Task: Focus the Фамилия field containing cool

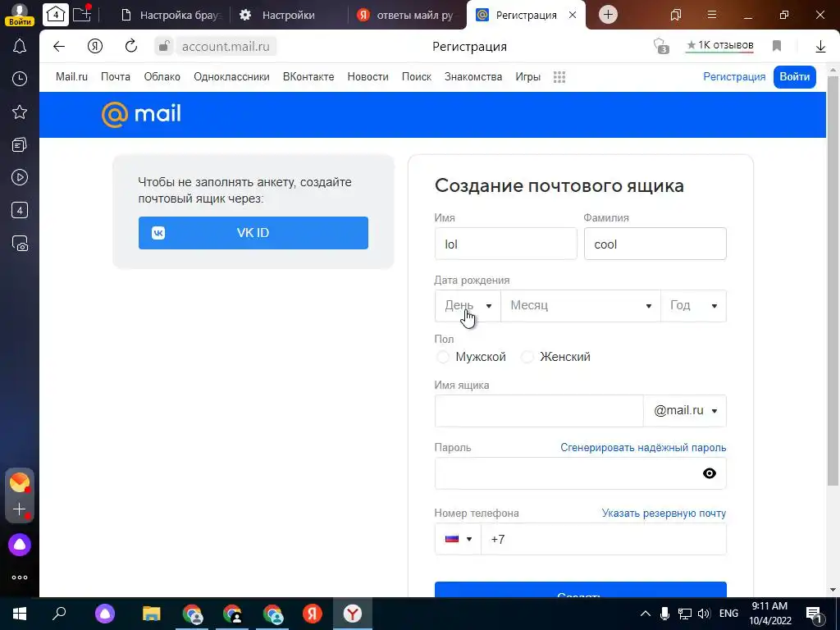Action: coord(655,244)
